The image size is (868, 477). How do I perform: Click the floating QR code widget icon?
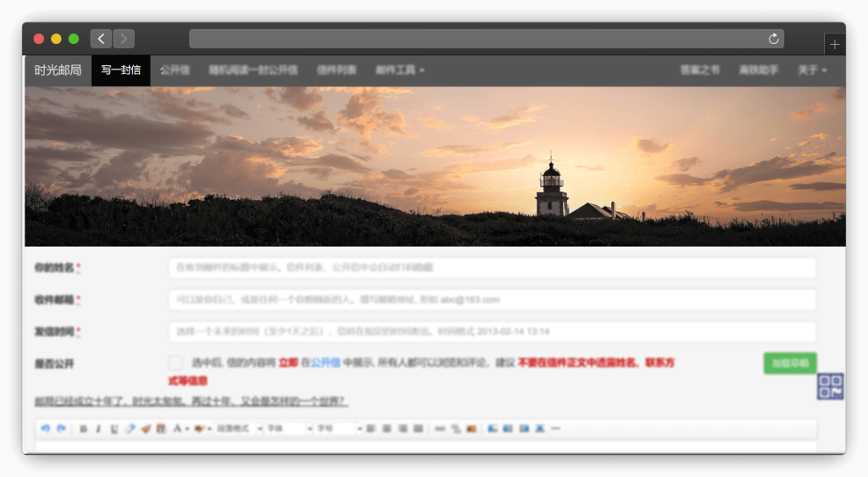(831, 386)
